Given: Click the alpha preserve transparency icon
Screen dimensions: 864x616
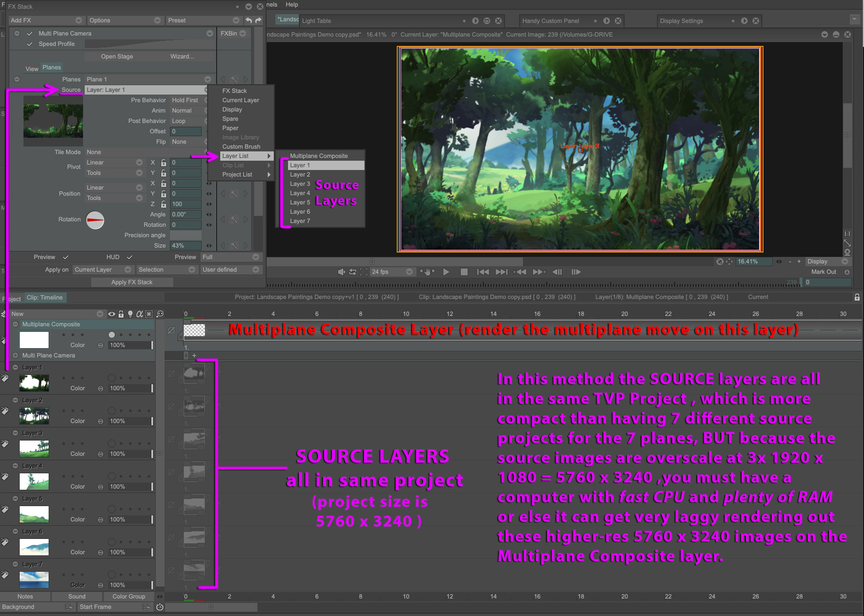Looking at the screenshot, I should click(139, 314).
